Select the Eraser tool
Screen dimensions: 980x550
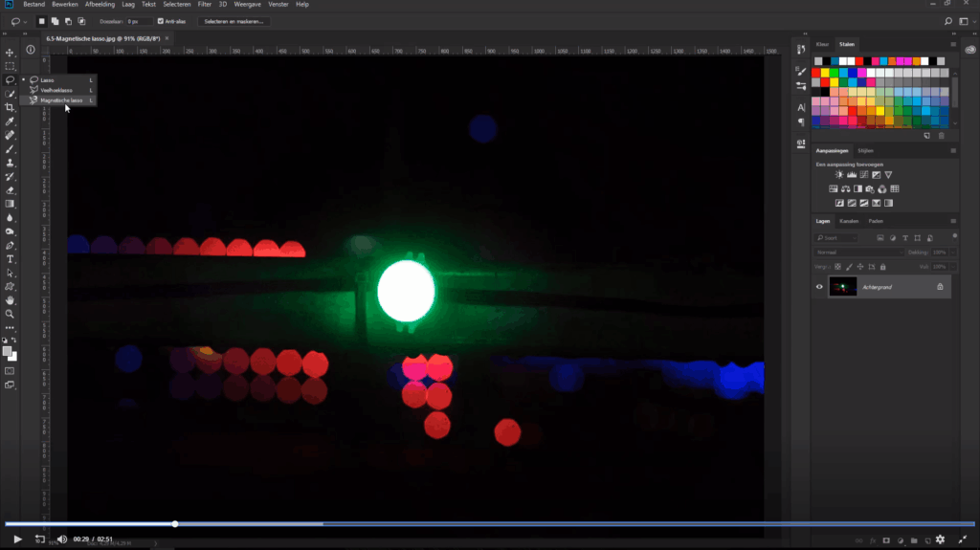[x=10, y=190]
